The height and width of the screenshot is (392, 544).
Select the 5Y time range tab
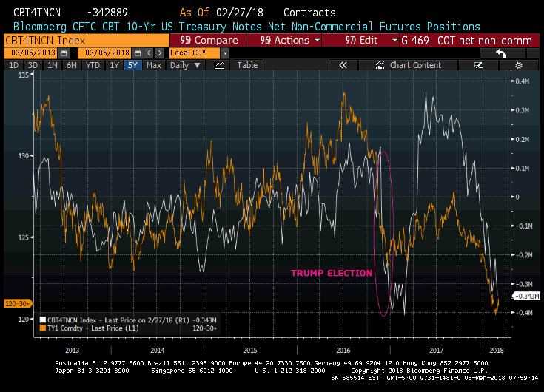133,65
